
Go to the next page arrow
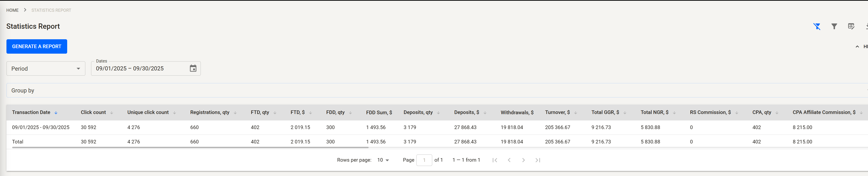point(523,160)
